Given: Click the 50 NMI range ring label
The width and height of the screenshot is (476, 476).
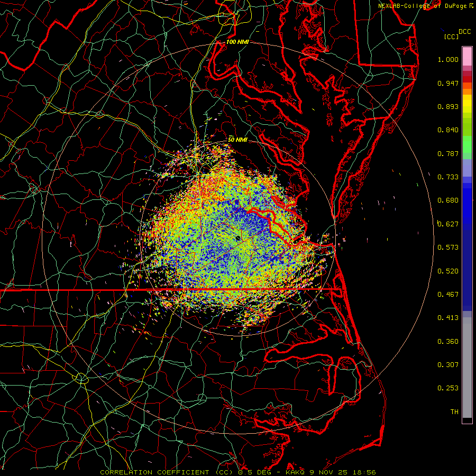Looking at the screenshot, I should click(x=237, y=140).
